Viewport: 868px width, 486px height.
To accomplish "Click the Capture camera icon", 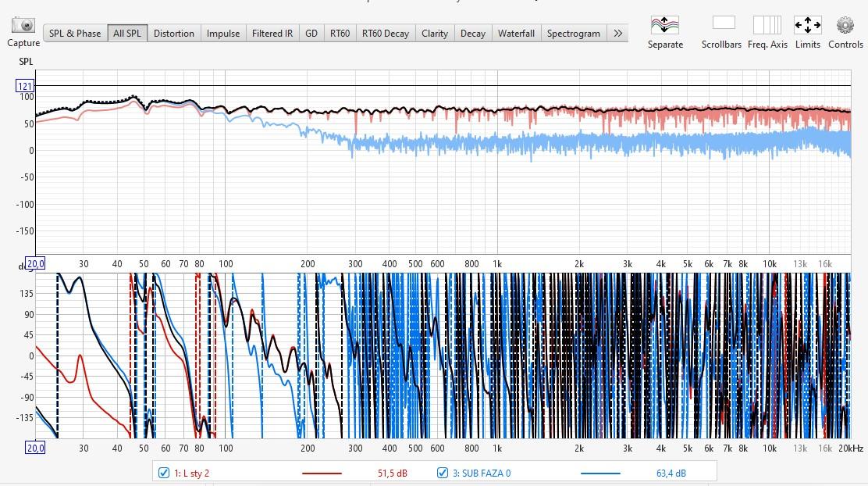I will click(x=23, y=26).
